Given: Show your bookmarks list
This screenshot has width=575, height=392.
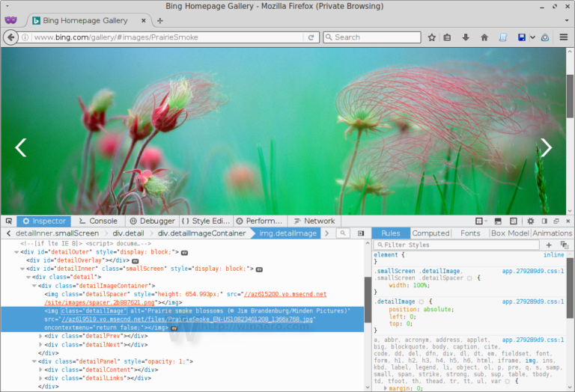Looking at the screenshot, I should click(x=447, y=37).
